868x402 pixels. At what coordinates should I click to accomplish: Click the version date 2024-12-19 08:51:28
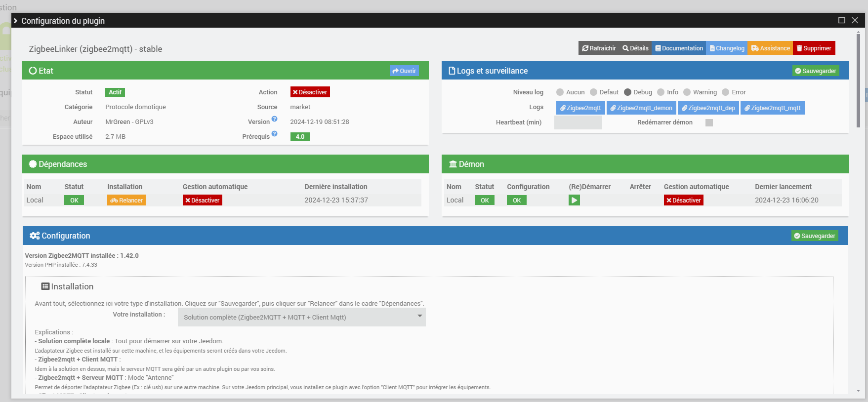(x=320, y=122)
